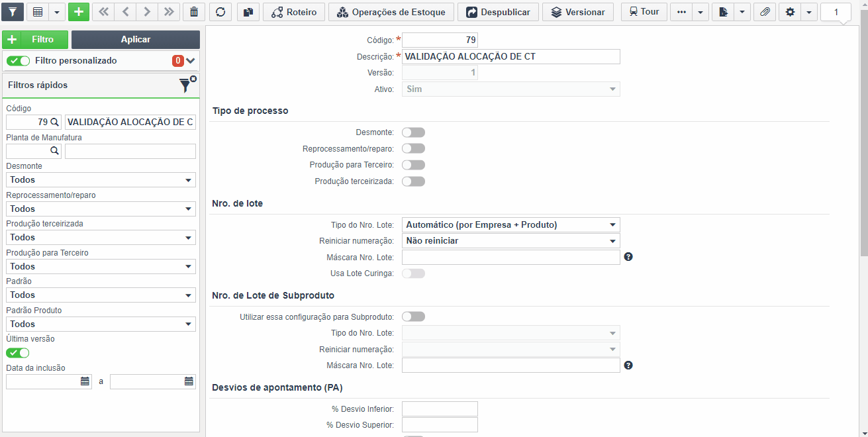Open the more actions ellipsis menu
Screen dimensions: 868x437
pos(681,12)
